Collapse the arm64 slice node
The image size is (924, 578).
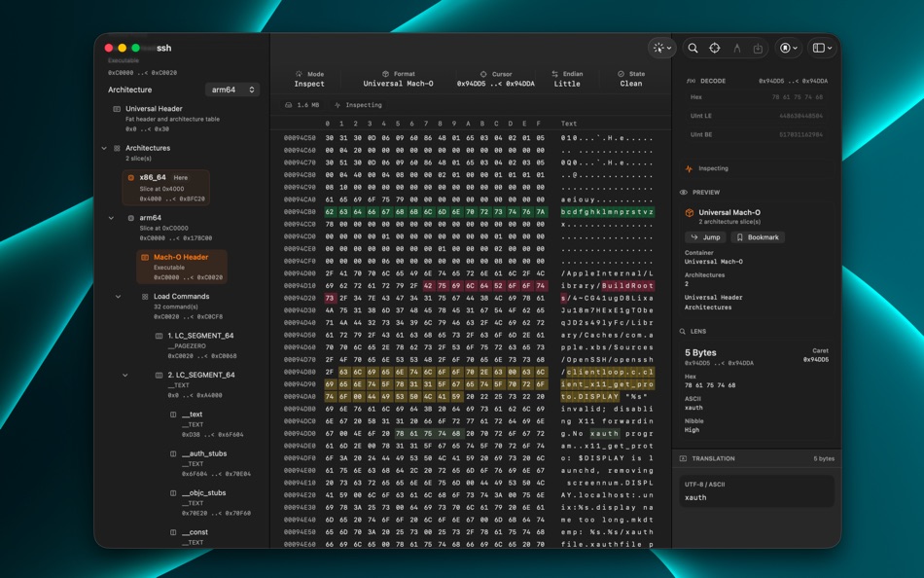coord(112,218)
